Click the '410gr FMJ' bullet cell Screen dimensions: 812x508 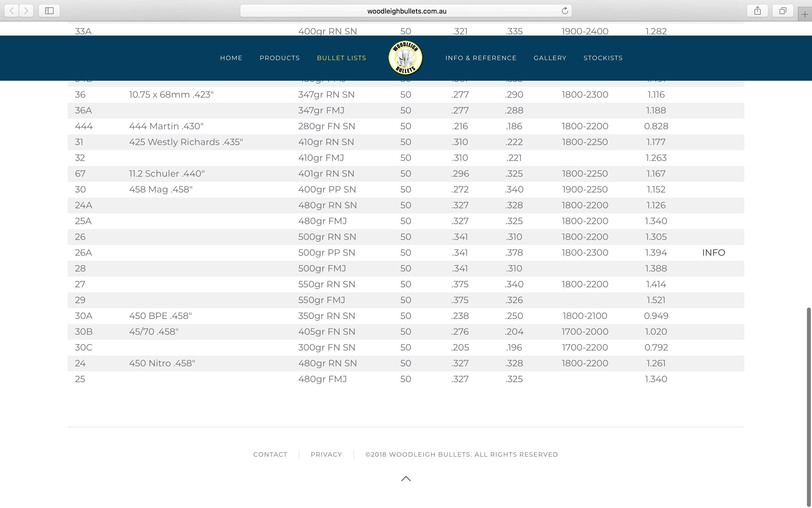tap(321, 157)
